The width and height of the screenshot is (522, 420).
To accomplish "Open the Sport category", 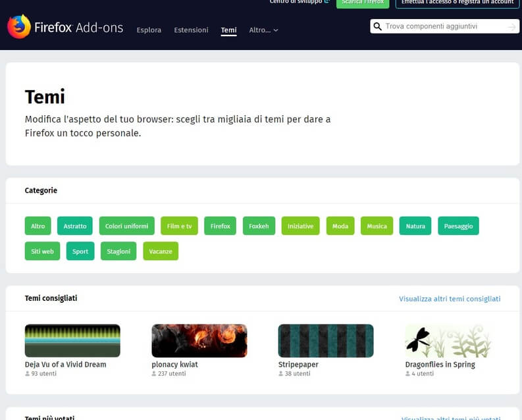I will click(80, 251).
